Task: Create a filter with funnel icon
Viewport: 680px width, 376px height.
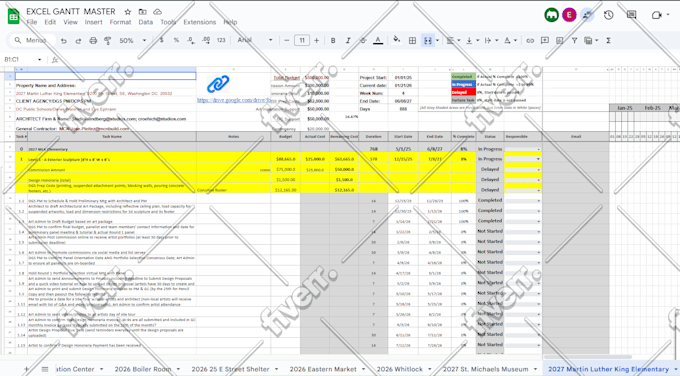Action: (574, 40)
